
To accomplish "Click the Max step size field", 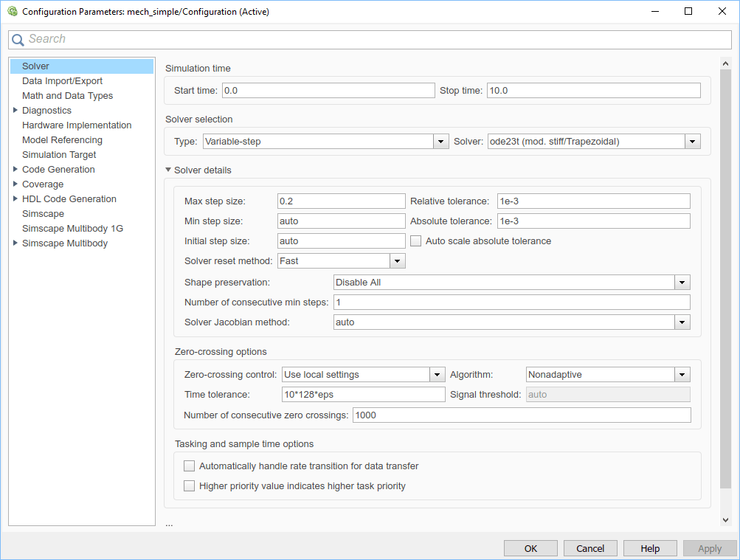I will pos(341,201).
